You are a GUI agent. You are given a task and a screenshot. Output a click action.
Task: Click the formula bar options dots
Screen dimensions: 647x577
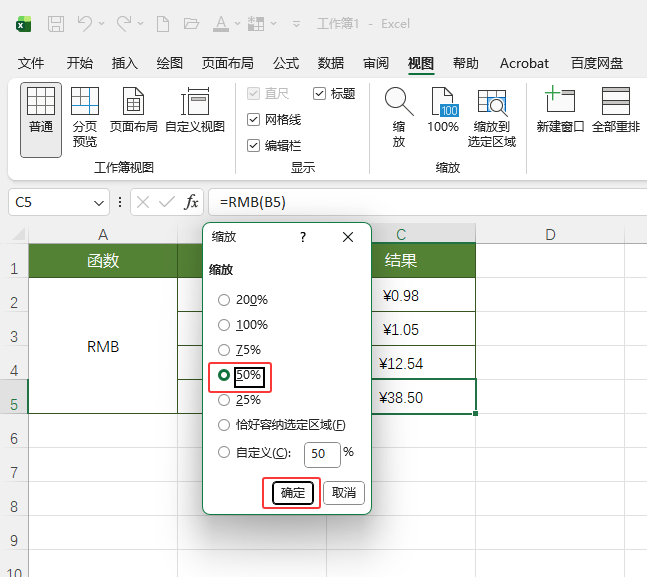[x=120, y=202]
